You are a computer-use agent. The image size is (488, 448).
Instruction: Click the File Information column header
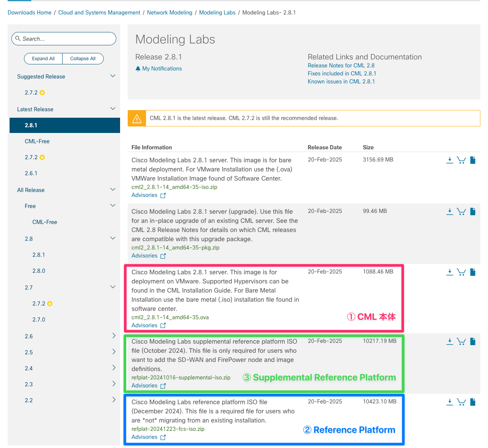pyautogui.click(x=152, y=147)
